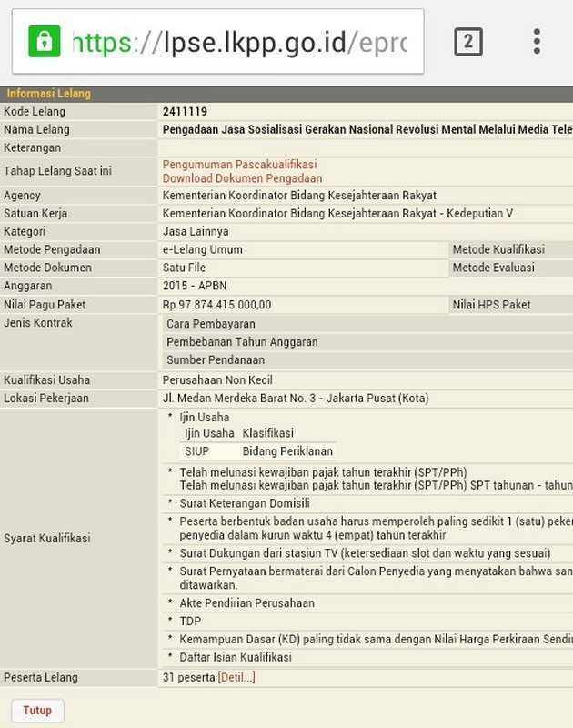
Task: Focus the lpse.lkpp.go.id address bar
Action: point(217,41)
